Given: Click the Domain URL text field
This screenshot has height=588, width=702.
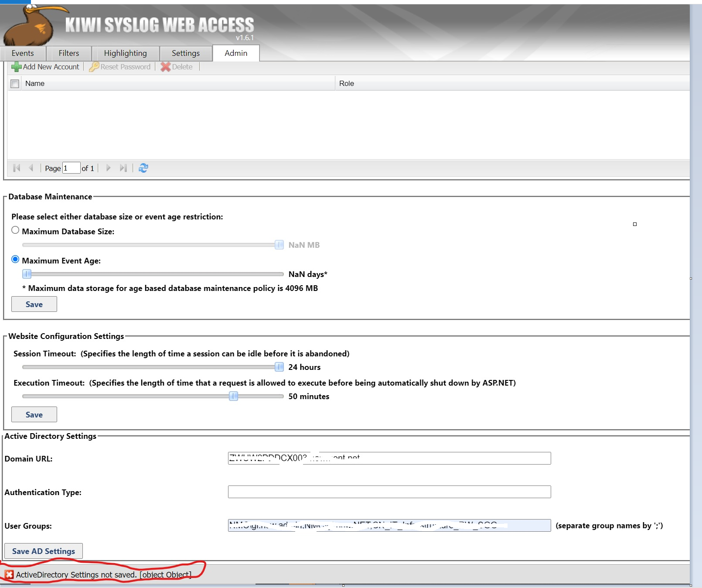Looking at the screenshot, I should click(389, 458).
